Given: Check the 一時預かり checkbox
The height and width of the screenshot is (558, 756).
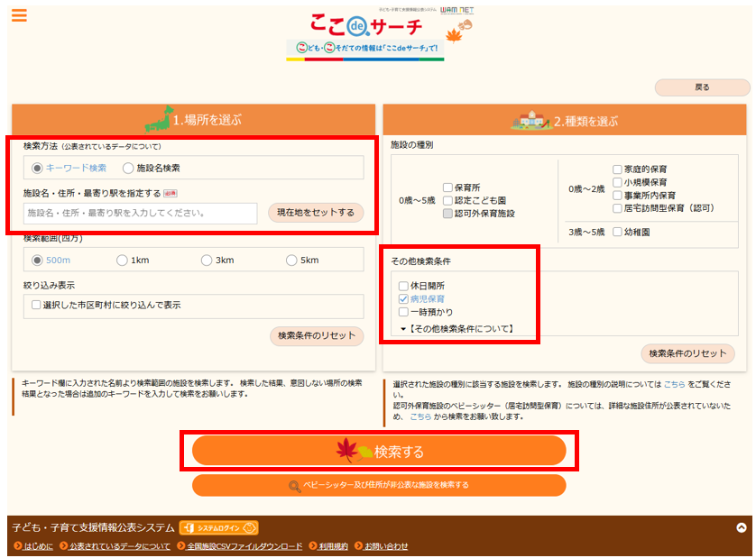Looking at the screenshot, I should (x=403, y=312).
